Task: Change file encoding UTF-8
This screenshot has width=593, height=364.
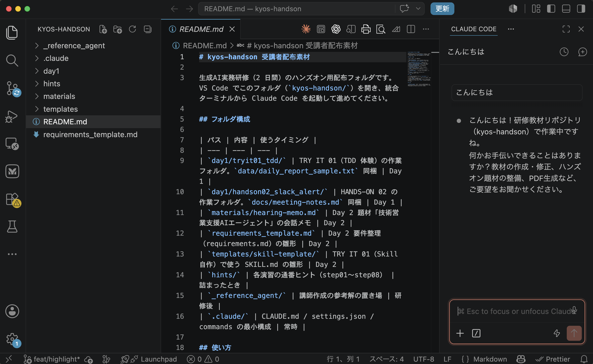Action: tap(424, 359)
